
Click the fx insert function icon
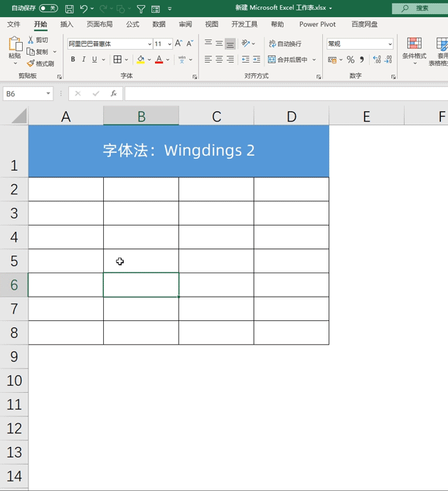114,93
